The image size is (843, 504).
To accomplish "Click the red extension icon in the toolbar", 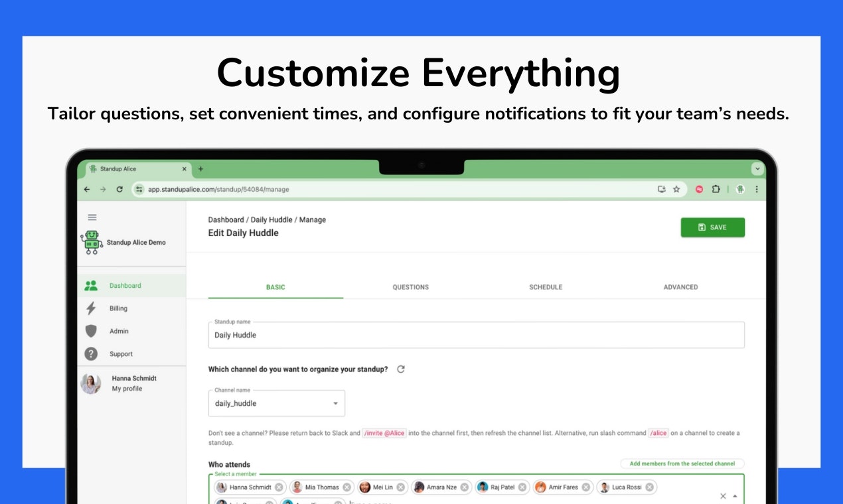I will 699,189.
